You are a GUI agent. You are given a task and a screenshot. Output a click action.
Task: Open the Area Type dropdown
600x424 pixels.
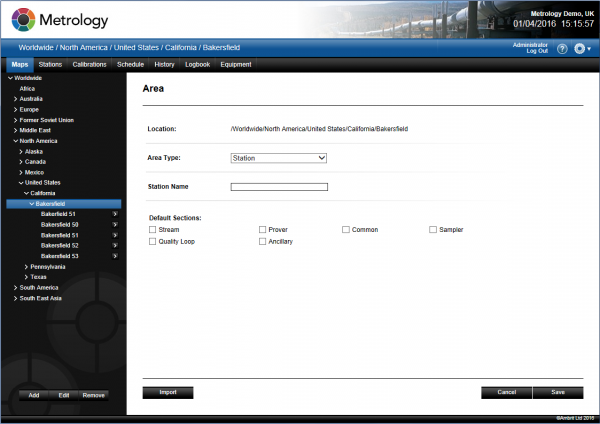coord(279,158)
